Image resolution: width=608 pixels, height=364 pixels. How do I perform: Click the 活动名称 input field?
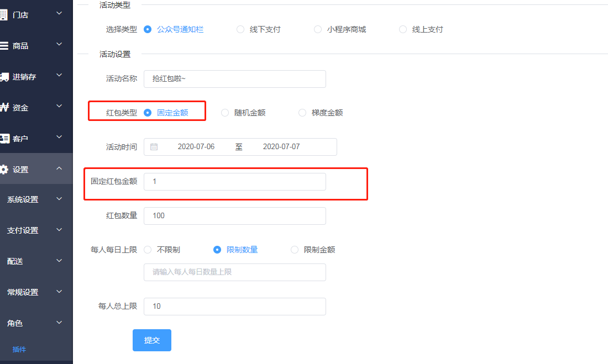234,79
